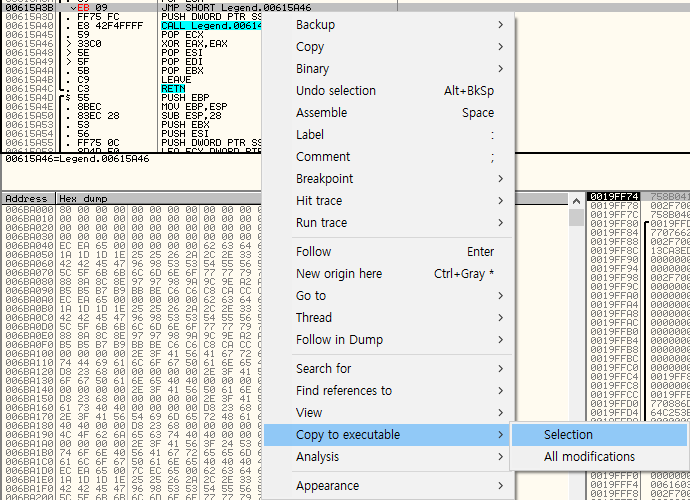Image resolution: width=690 pixels, height=500 pixels.
Task: Choose the Comment menu entry
Action: click(388, 157)
